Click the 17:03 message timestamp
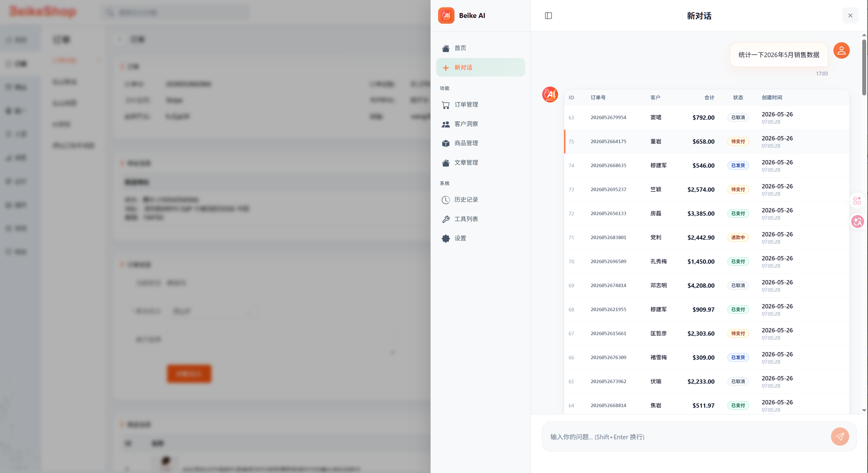The image size is (868, 473). point(822,74)
